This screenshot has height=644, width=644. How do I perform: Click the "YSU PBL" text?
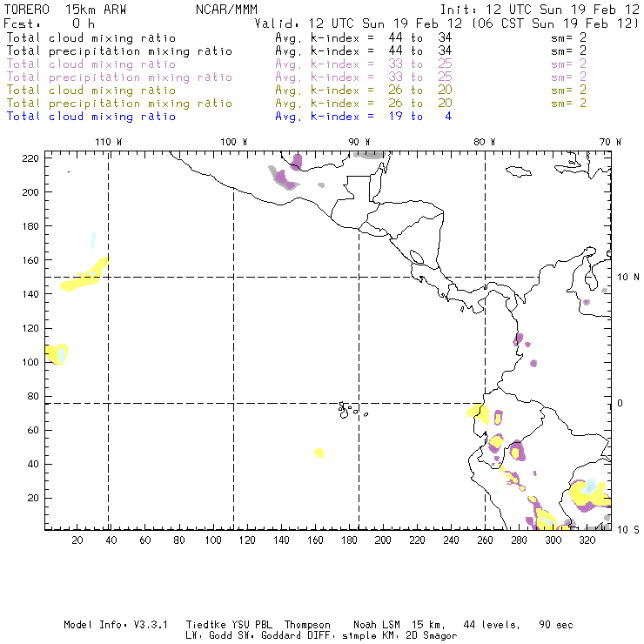[251, 625]
